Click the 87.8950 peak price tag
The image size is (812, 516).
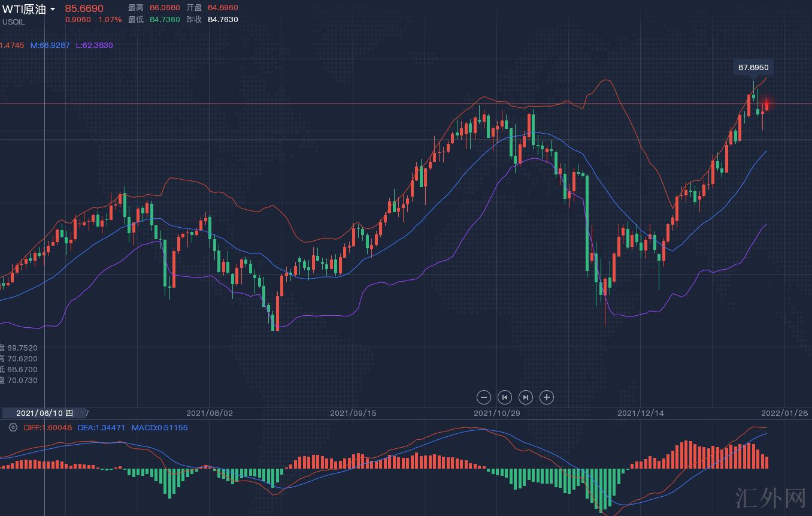[x=753, y=68]
